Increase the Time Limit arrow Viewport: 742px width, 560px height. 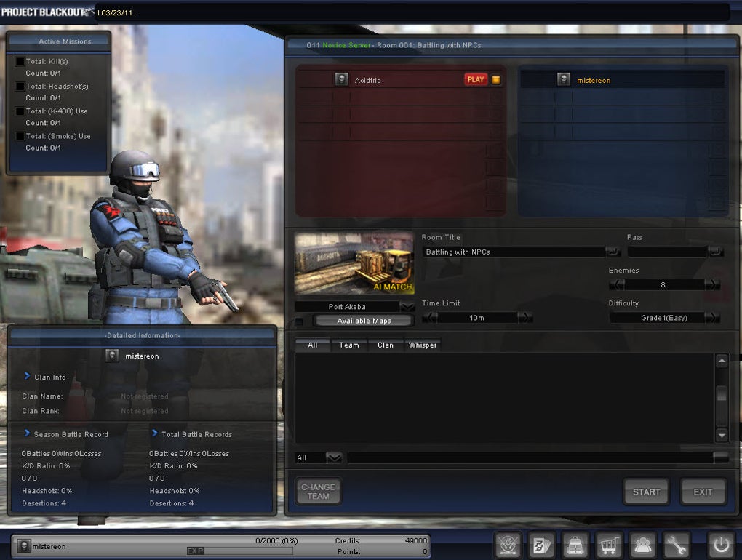525,318
